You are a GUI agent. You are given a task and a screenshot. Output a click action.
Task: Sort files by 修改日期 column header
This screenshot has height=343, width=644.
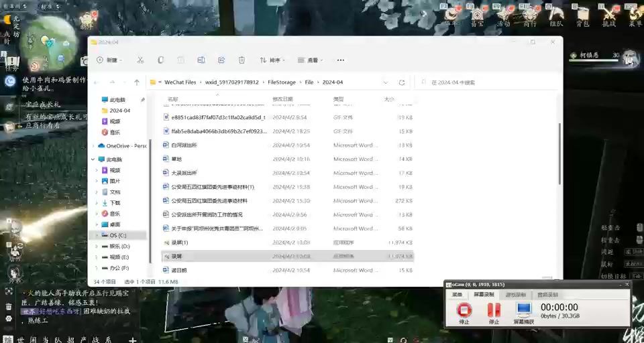click(282, 99)
